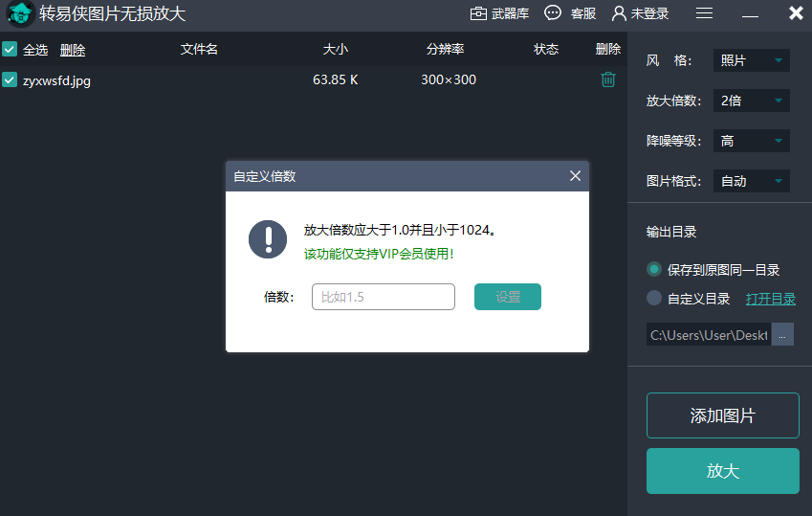Expand the 降噪等级 noise level dropdown
The image size is (812, 516).
click(752, 141)
